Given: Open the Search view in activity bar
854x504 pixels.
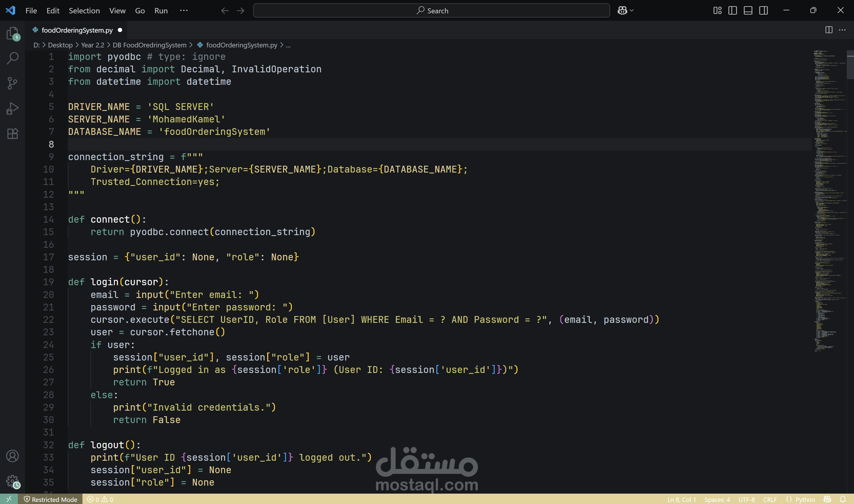Looking at the screenshot, I should click(x=12, y=58).
